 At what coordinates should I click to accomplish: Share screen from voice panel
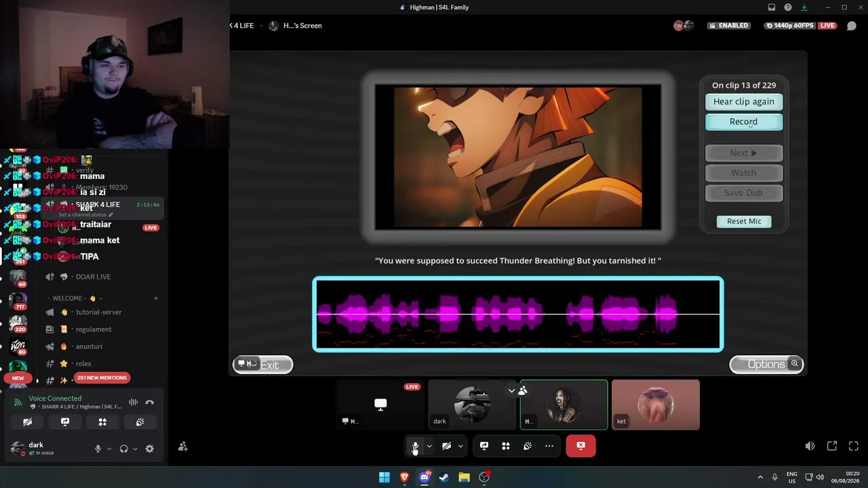65,422
